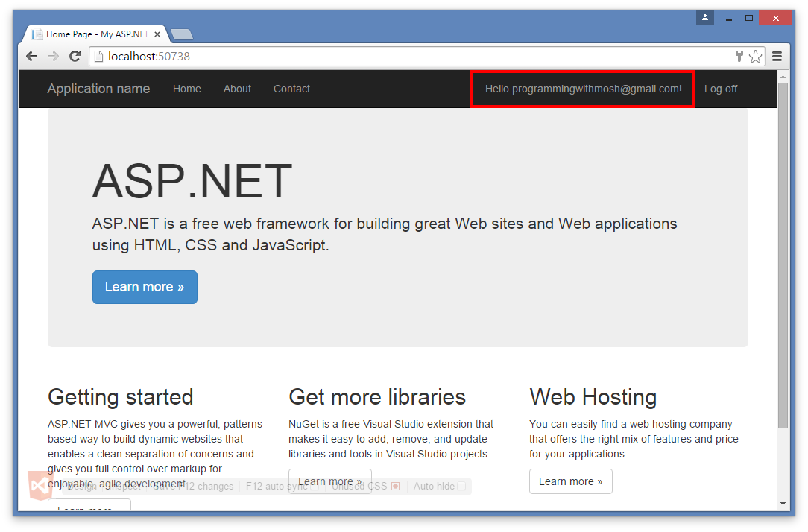Image resolution: width=808 pixels, height=532 pixels.
Task: Reload the page with the refresh icon
Action: (75, 56)
